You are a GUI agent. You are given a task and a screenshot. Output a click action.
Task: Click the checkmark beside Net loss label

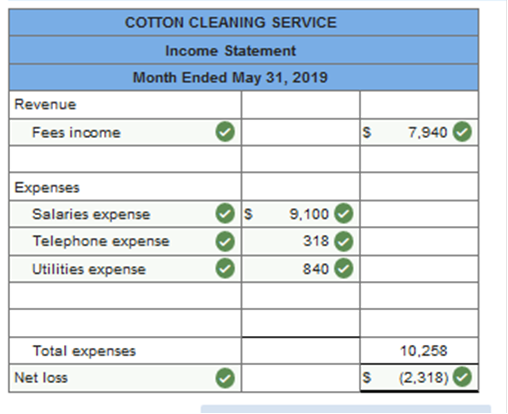tap(225, 378)
